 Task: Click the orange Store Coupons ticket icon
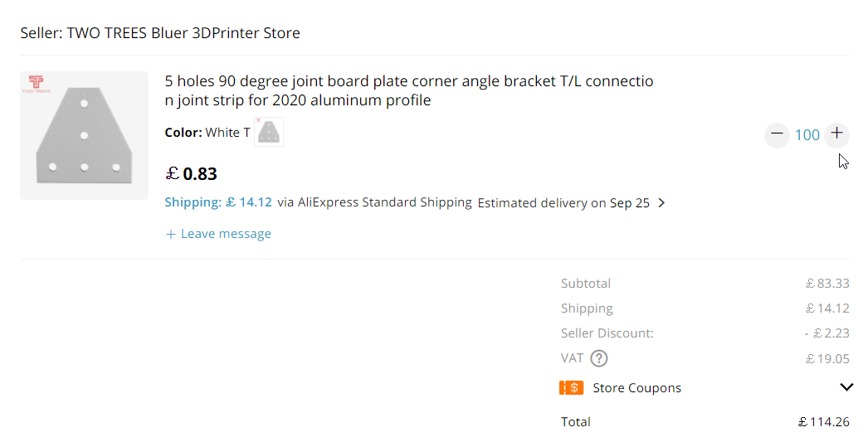click(571, 388)
